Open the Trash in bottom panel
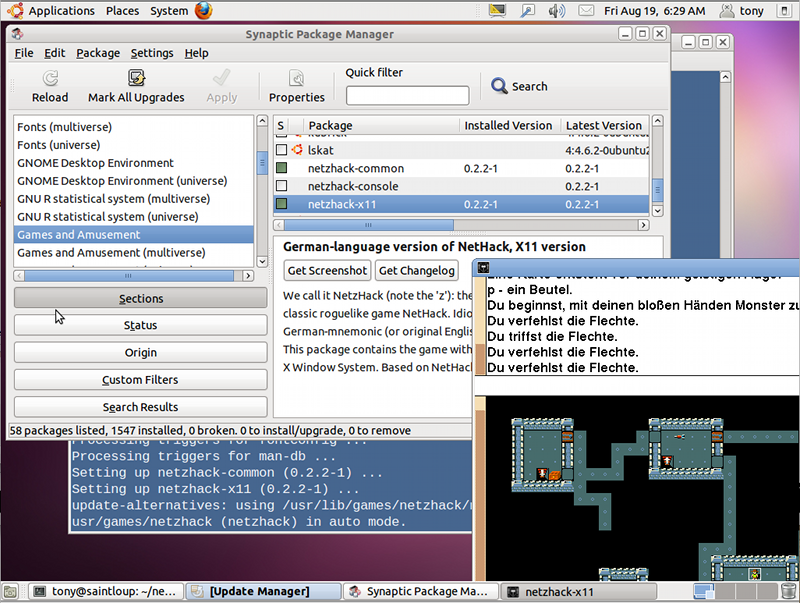The height and width of the screenshot is (603, 800). pos(789,591)
